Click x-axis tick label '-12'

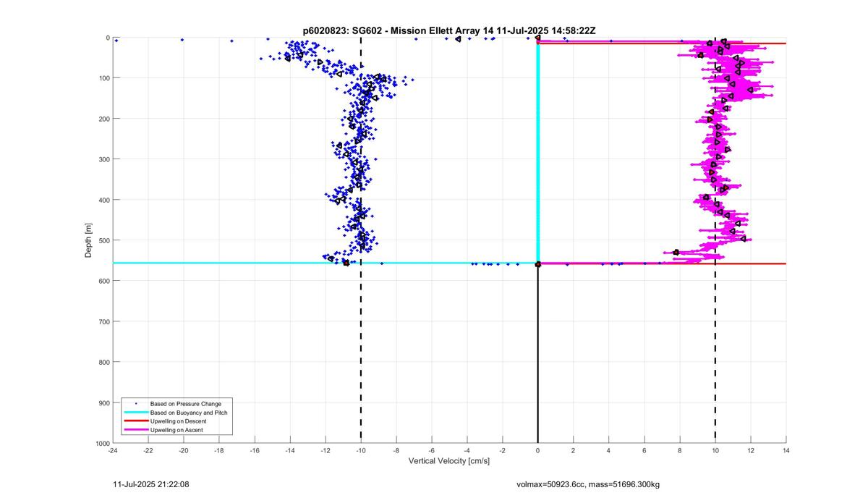(x=325, y=450)
